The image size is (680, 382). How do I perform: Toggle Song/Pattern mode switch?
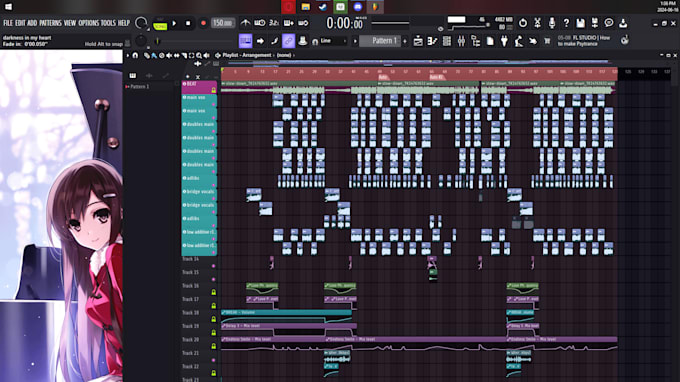160,24
